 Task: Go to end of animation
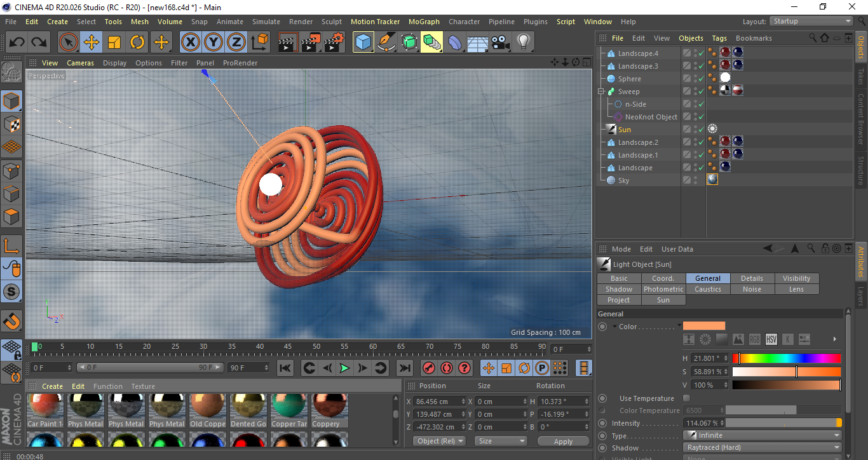pos(404,368)
